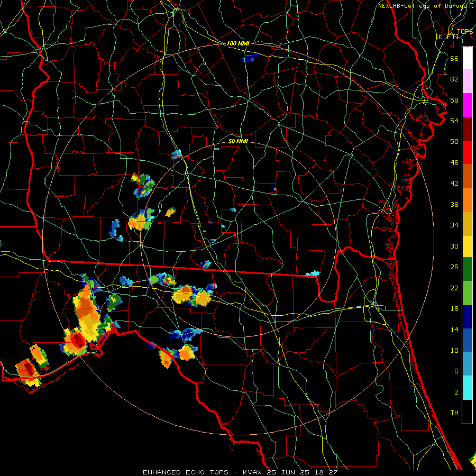Click the bright red legend swatch below 50
The image size is (476, 476).
[x=467, y=152]
